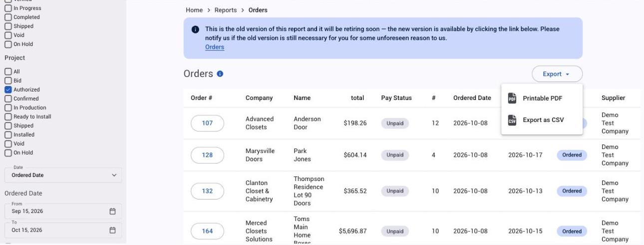Click Thompson Residence Lot 90 Doors name
Screen dimensions: 644x245
click(x=309, y=191)
